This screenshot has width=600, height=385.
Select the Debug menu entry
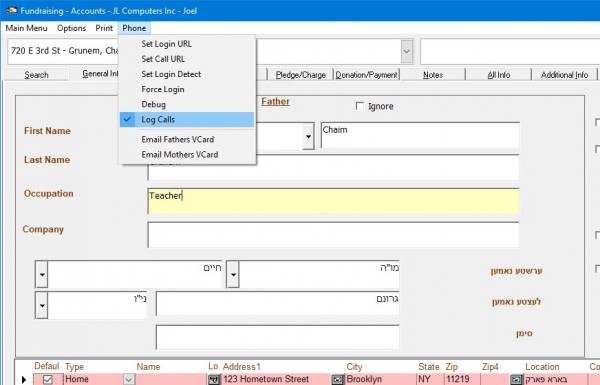(187, 104)
